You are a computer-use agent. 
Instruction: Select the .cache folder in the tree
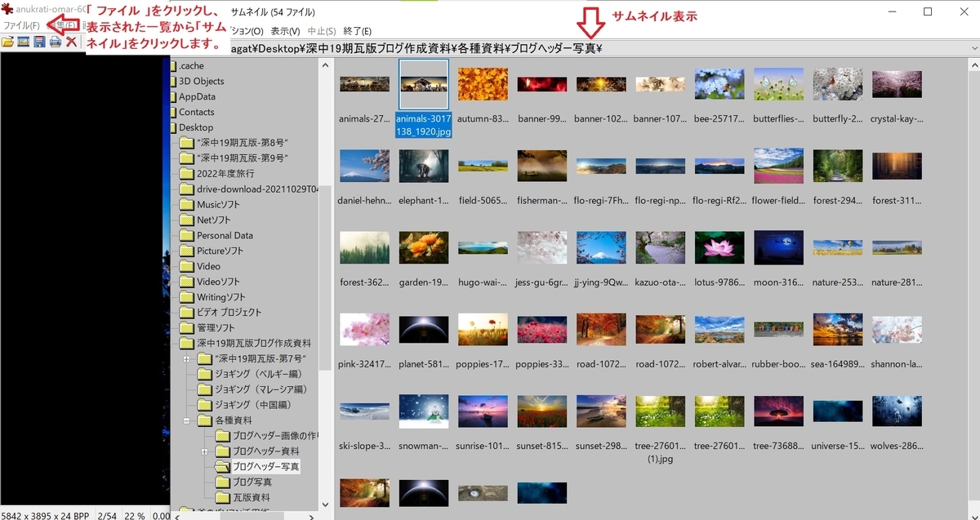tap(191, 65)
